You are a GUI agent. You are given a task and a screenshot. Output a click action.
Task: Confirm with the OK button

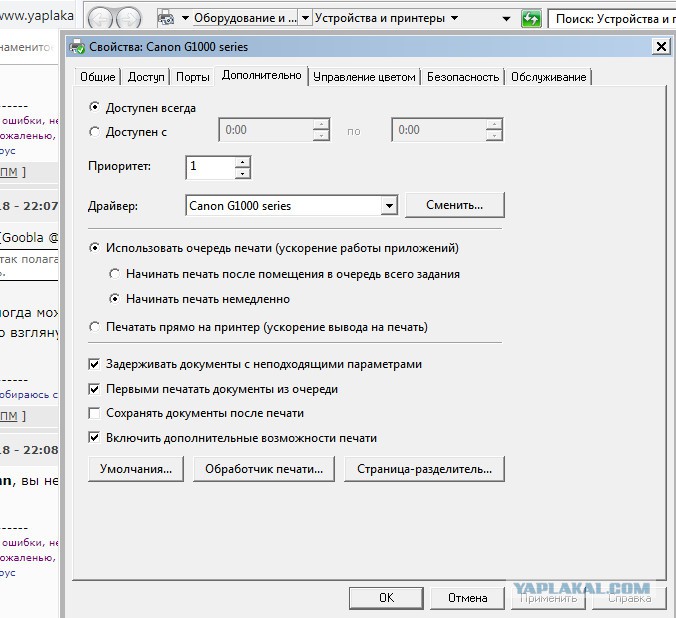click(386, 598)
